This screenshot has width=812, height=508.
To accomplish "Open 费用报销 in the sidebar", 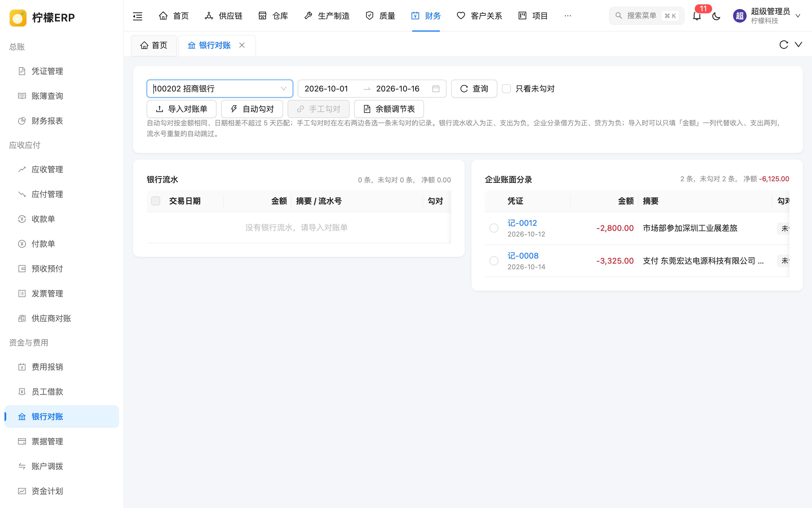I will 62,367.
